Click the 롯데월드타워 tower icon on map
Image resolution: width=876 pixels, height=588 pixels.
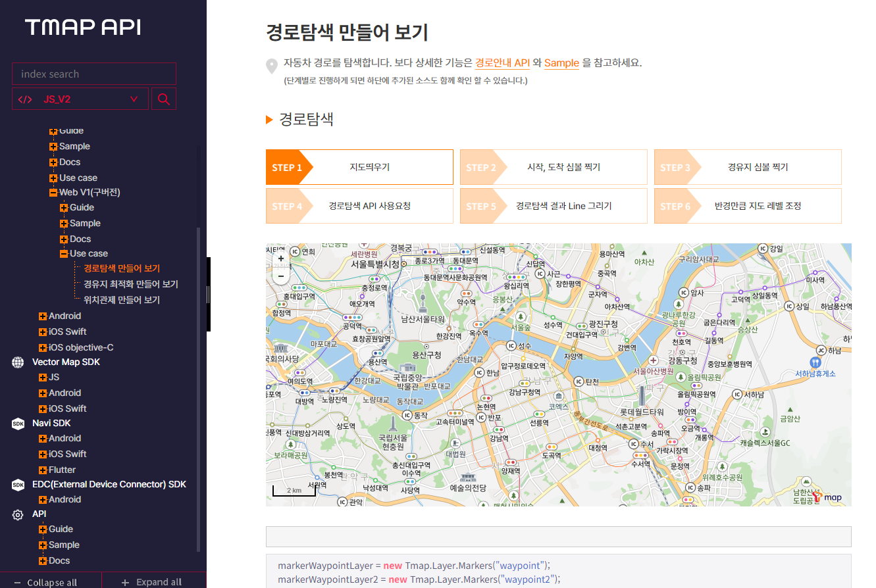(642, 396)
